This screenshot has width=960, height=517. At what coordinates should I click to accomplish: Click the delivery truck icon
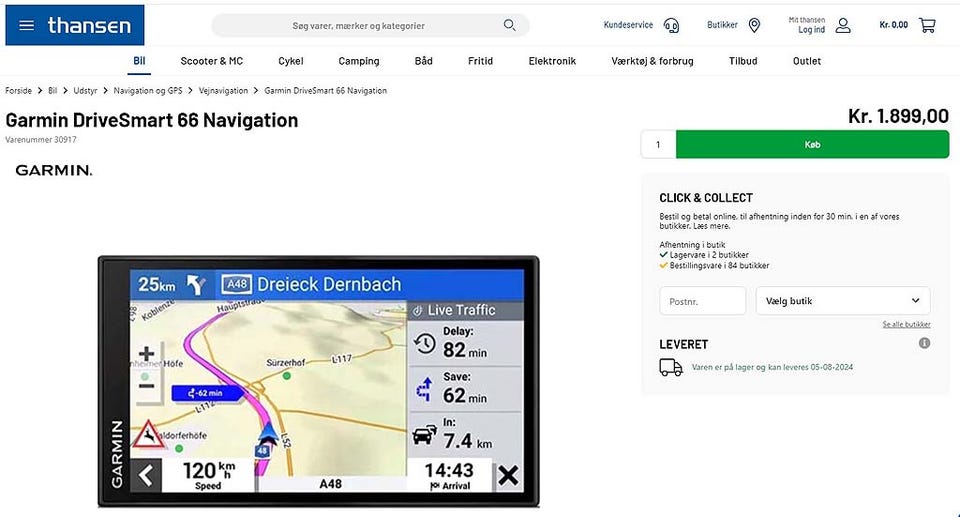671,367
